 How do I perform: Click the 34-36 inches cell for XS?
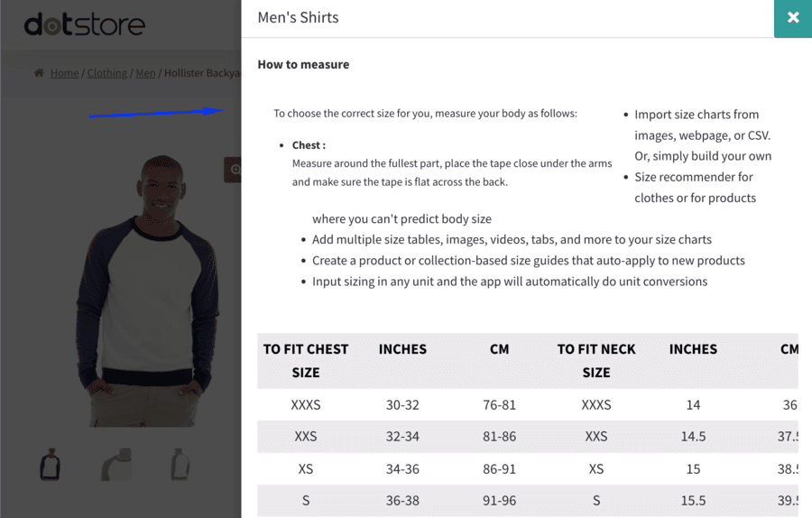402,468
